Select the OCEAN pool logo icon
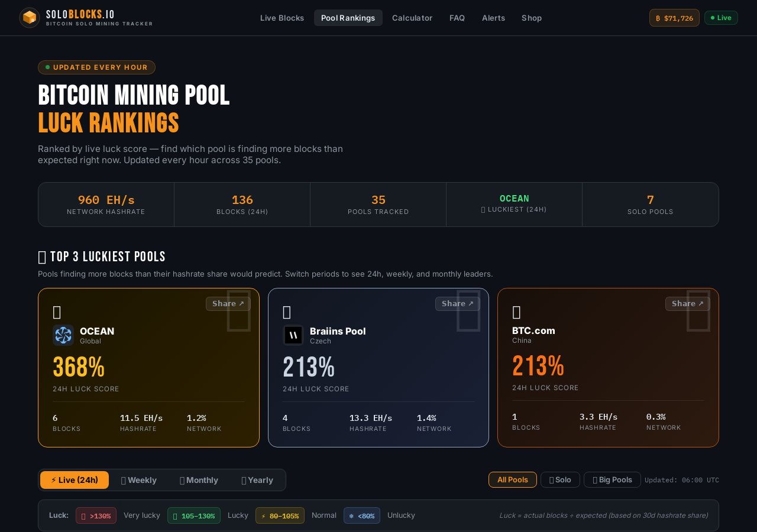 coord(63,335)
